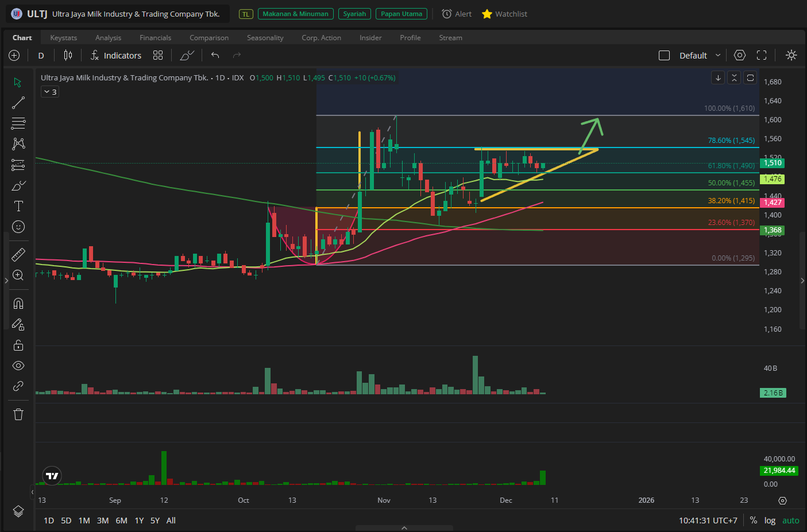Open the emoji icons tool
The width and height of the screenshot is (807, 532).
click(18, 227)
